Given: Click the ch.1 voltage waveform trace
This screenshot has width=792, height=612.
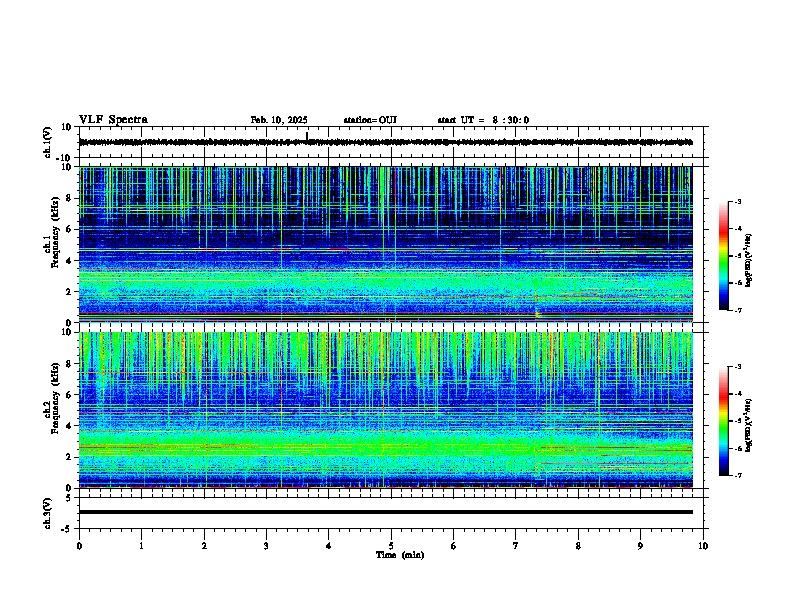Looking at the screenshot, I should [385, 142].
